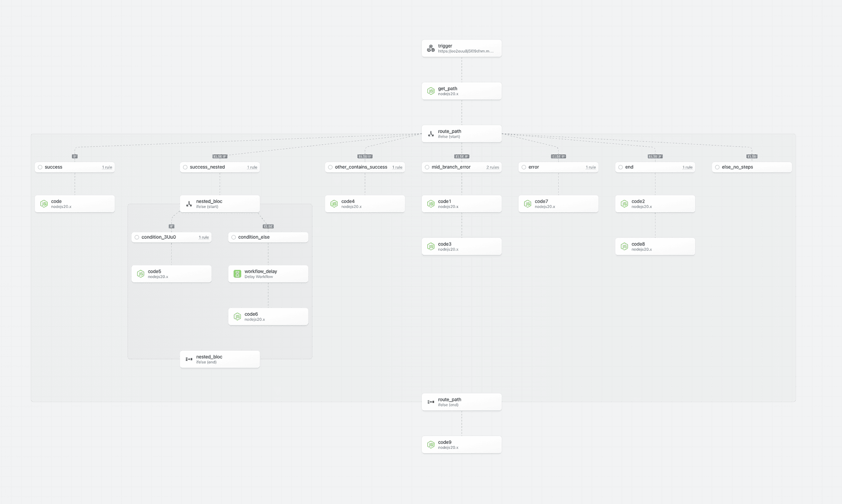The image size is (842, 504).
Task: Click the 'code3' label text
Action: coord(445,244)
